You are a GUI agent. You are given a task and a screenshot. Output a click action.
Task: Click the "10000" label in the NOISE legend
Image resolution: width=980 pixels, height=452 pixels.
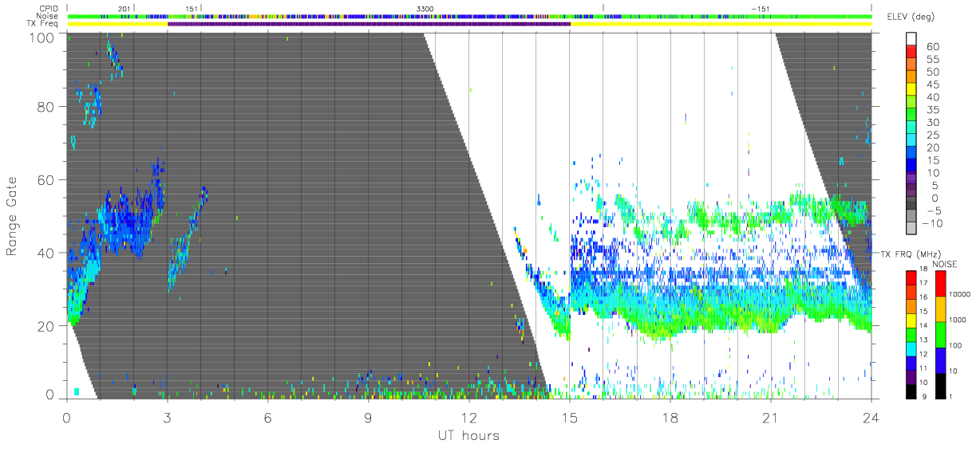click(962, 295)
